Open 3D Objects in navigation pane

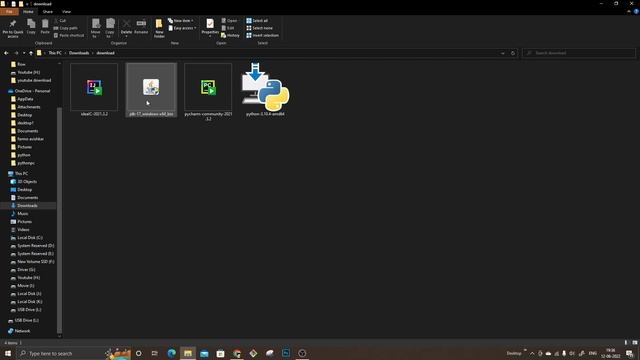[x=27, y=182]
